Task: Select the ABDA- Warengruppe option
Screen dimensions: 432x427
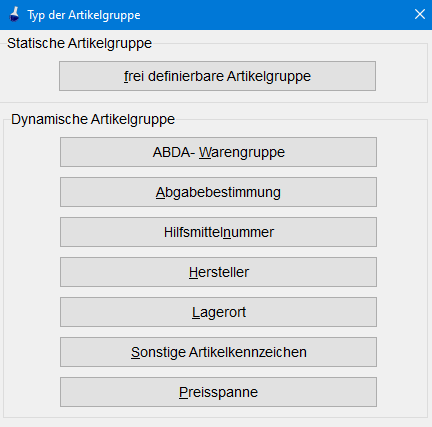Action: click(x=218, y=152)
